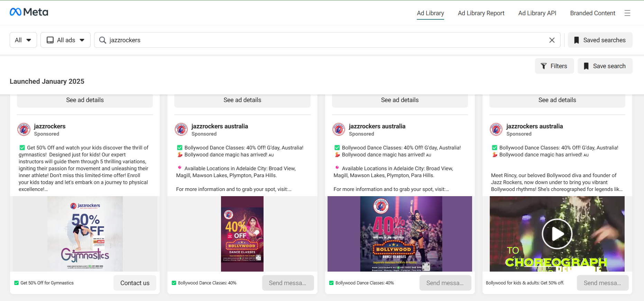Image resolution: width=644 pixels, height=301 pixels.
Task: Switch to the Ad Library Report tab
Action: point(481,13)
